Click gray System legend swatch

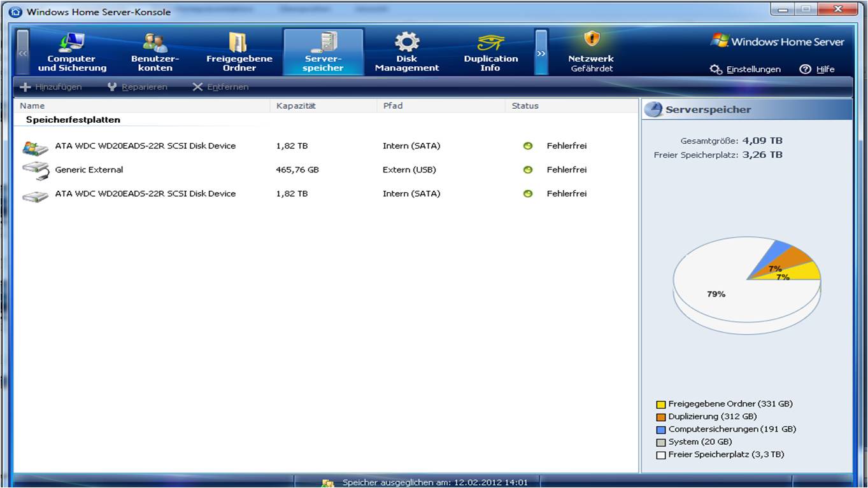coord(661,442)
